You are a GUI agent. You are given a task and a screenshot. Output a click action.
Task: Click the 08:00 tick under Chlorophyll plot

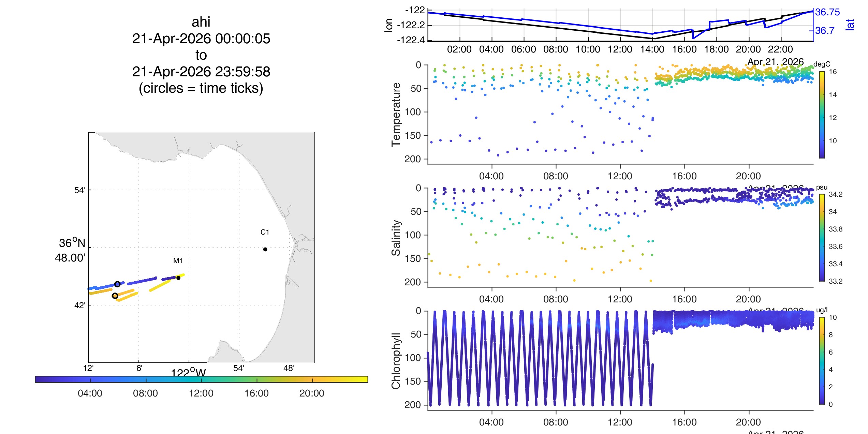(x=556, y=422)
